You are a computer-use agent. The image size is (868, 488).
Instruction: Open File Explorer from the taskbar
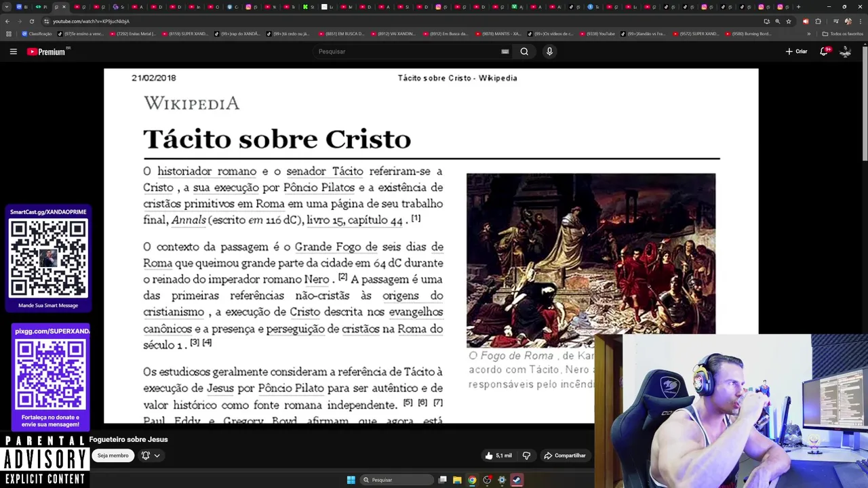[x=457, y=480]
